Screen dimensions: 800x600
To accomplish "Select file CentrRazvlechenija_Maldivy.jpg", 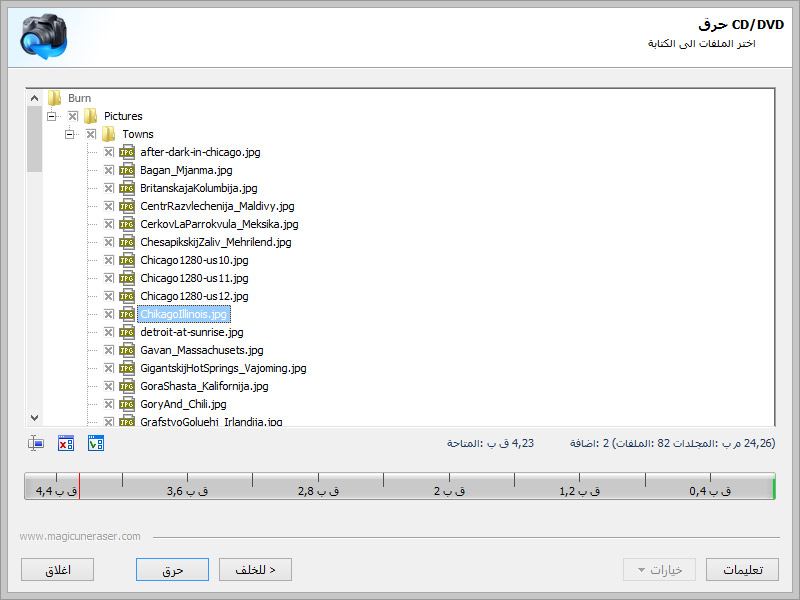I will point(217,206).
